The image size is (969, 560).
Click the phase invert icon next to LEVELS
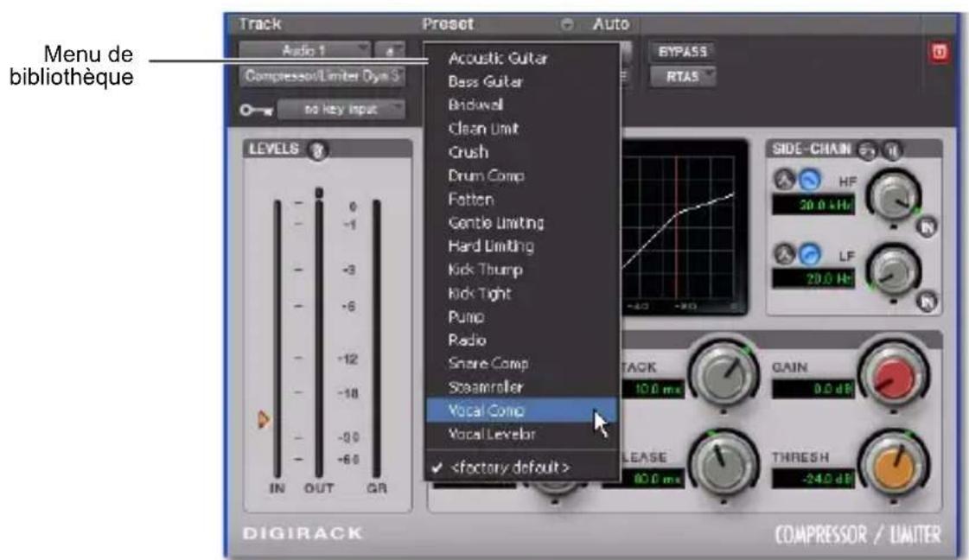(317, 150)
